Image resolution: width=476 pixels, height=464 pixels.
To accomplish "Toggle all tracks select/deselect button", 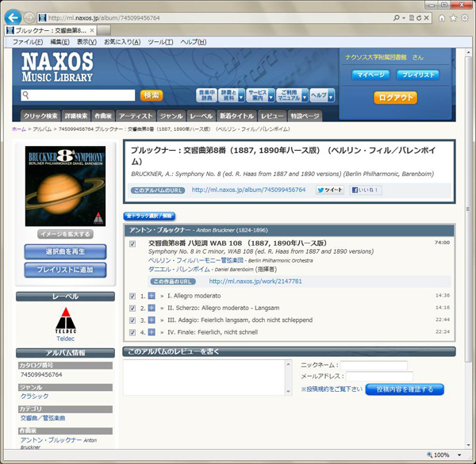I will click(x=149, y=216).
